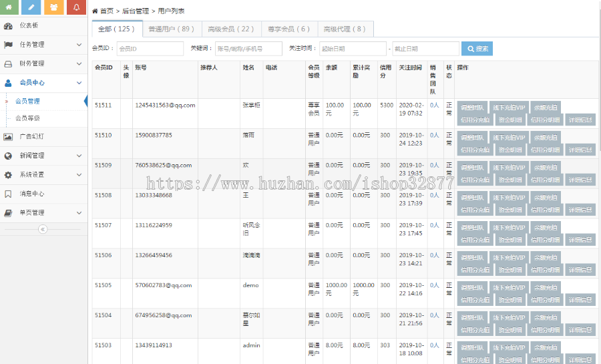Click 余额充值 for member 51511
The height and width of the screenshot is (364, 601).
[546, 108]
